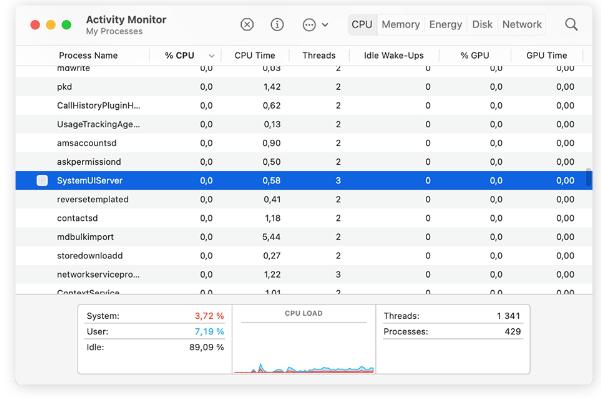Click CPU Time value 0,58
Image resolution: width=601 pixels, height=402 pixels.
point(271,180)
